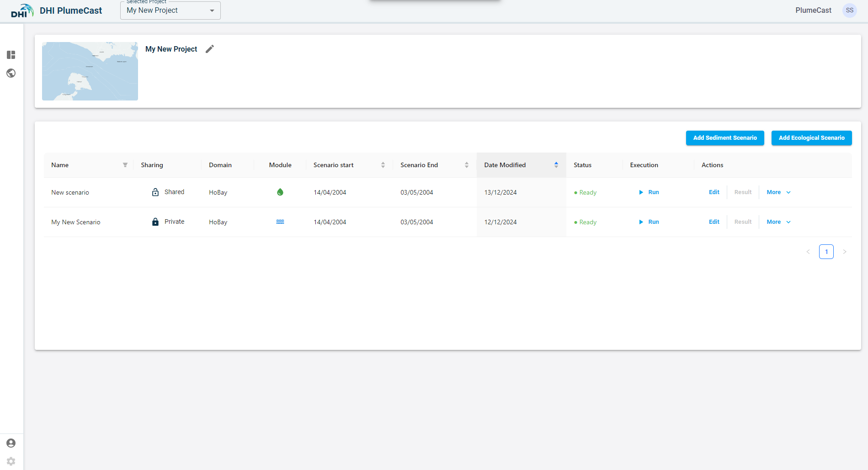
Task: Open the globe map view icon
Action: click(x=11, y=73)
